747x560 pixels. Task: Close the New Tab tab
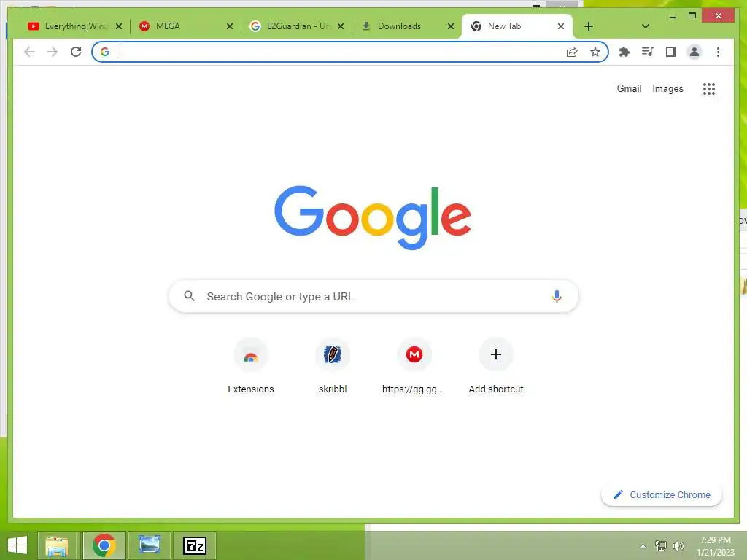click(x=561, y=26)
